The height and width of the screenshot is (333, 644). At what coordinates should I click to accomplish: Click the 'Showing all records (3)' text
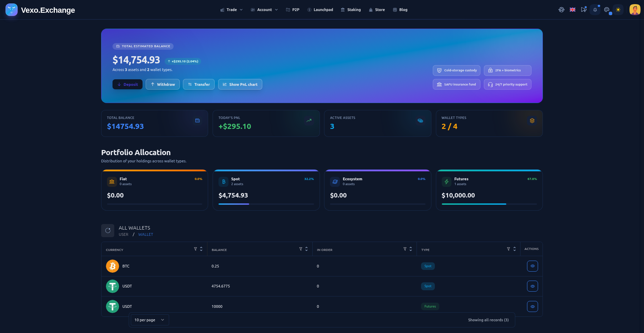tap(488, 320)
